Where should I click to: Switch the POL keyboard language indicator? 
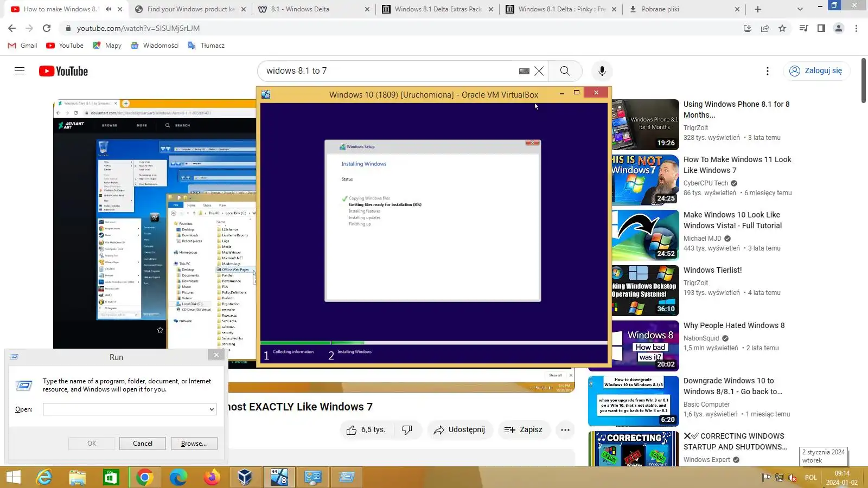[x=811, y=478]
